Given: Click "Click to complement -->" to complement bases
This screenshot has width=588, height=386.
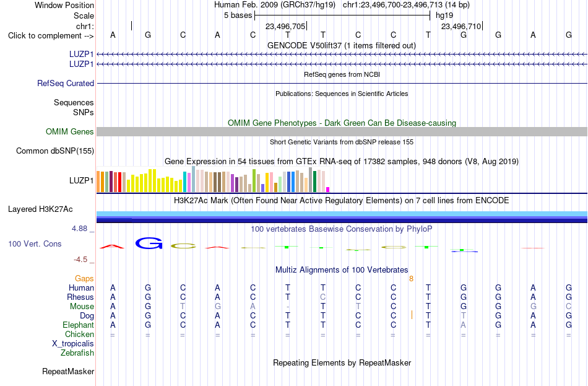Looking at the screenshot, I should (x=51, y=36).
